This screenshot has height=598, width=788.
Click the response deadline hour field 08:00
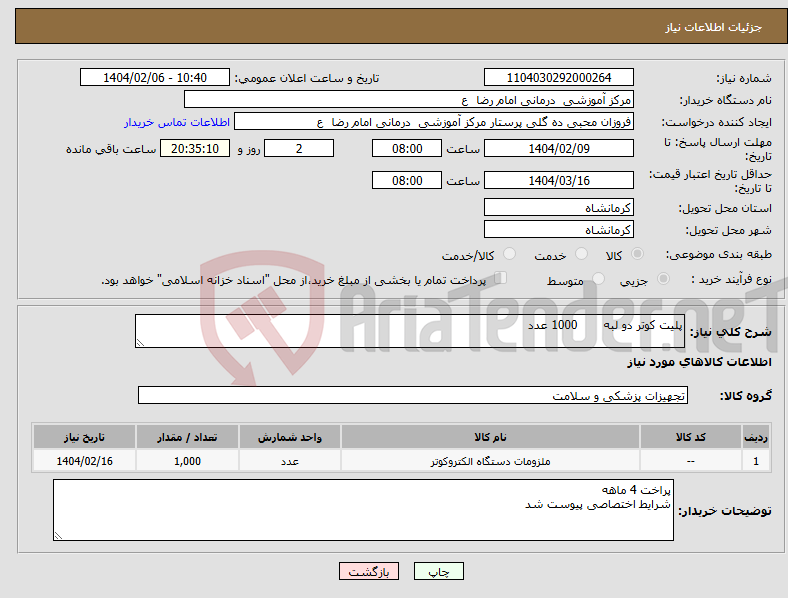click(407, 149)
